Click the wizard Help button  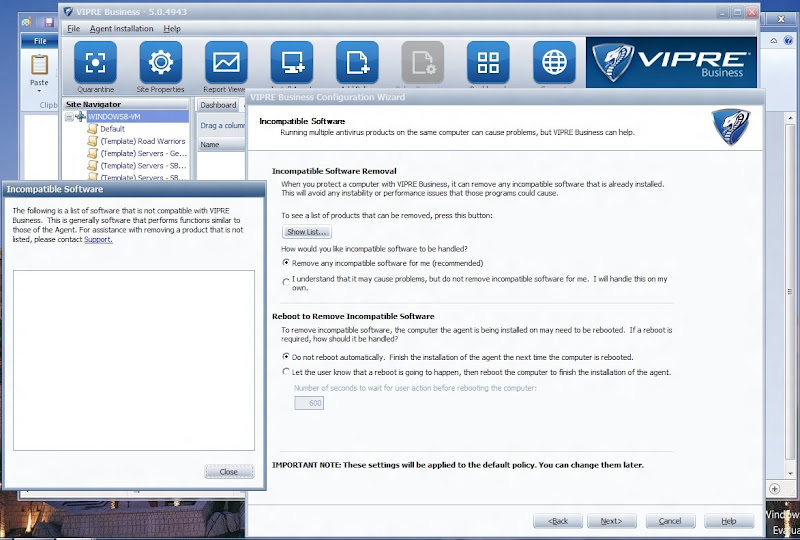coord(729,521)
